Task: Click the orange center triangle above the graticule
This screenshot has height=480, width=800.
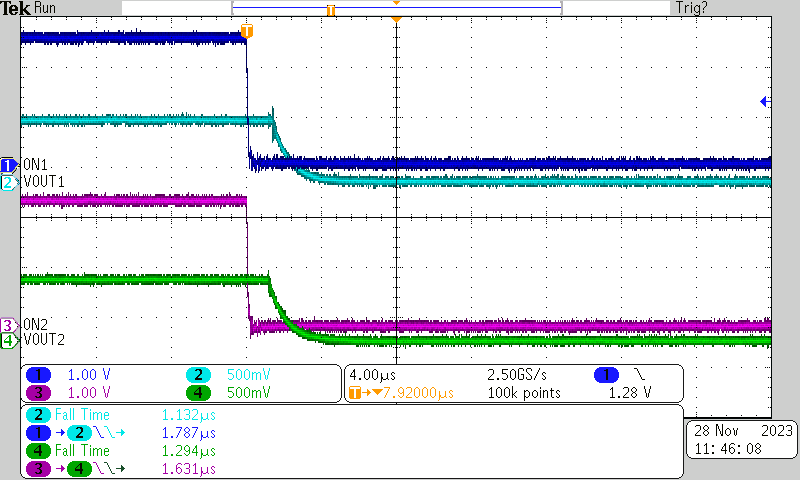Action: coord(396,19)
